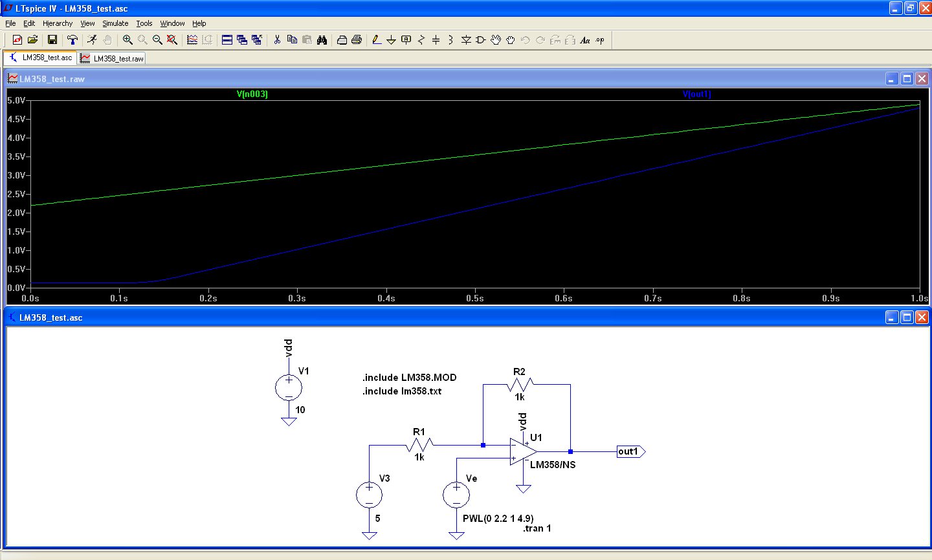
Task: Select the Resistor component tool
Action: coord(421,40)
